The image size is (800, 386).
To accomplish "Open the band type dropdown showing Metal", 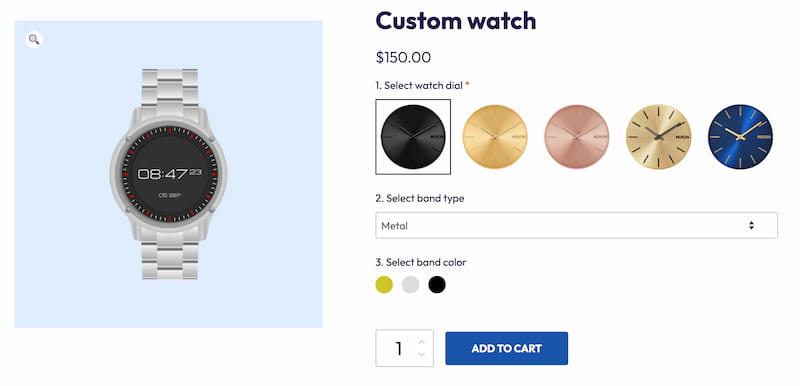I will (577, 225).
